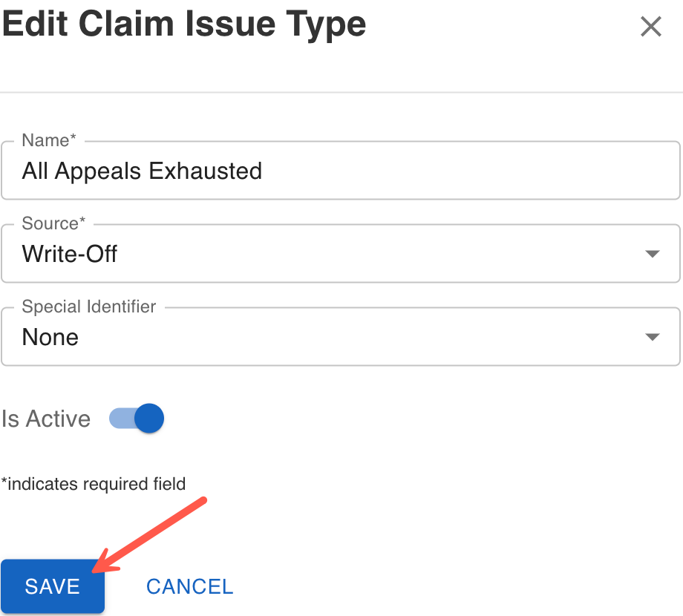Click the "Edit Claim Issue Type" heading
The image size is (683, 616).
[184, 25]
